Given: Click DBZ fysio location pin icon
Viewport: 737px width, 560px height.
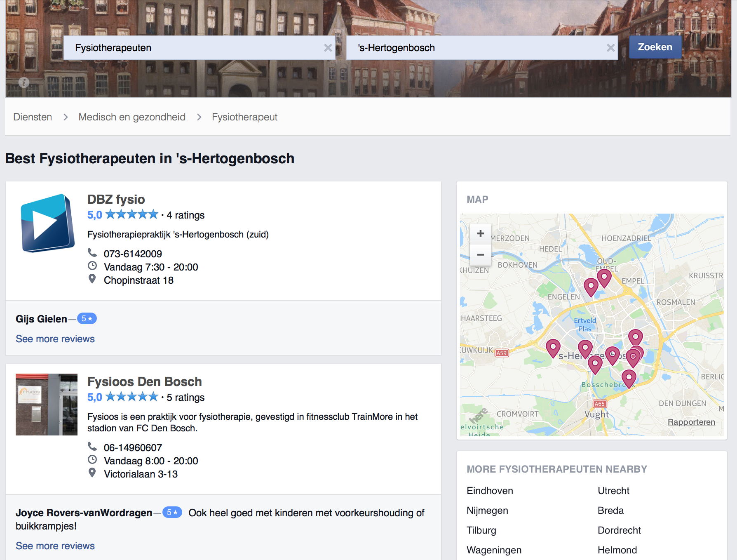Looking at the screenshot, I should [x=92, y=279].
